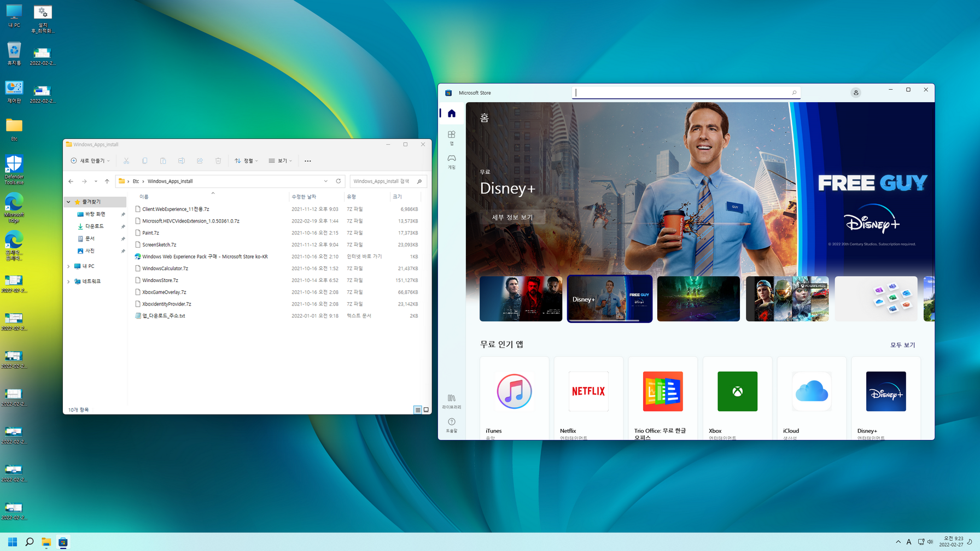Click the Copy icon in File Explorer toolbar

tap(144, 161)
